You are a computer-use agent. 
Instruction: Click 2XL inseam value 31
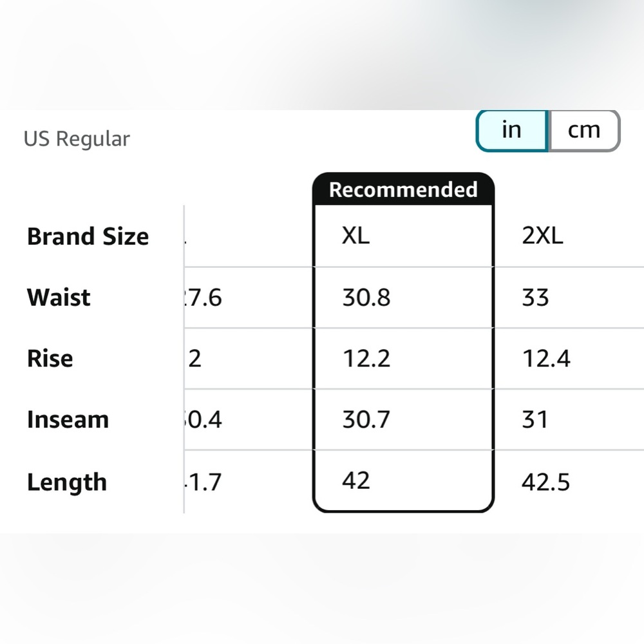coord(535,419)
